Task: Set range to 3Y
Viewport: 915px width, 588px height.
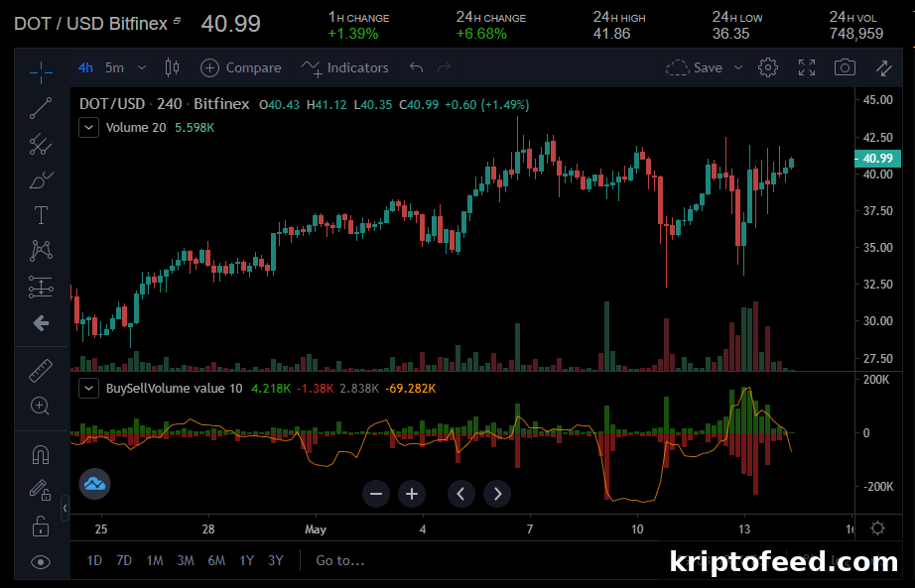Action: (x=276, y=560)
